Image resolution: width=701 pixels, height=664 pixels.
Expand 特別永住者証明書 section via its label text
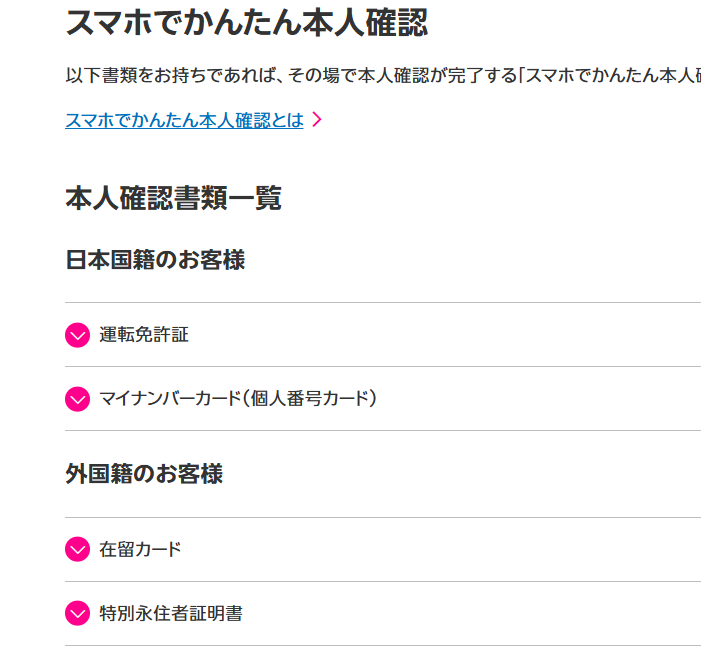click(x=171, y=613)
